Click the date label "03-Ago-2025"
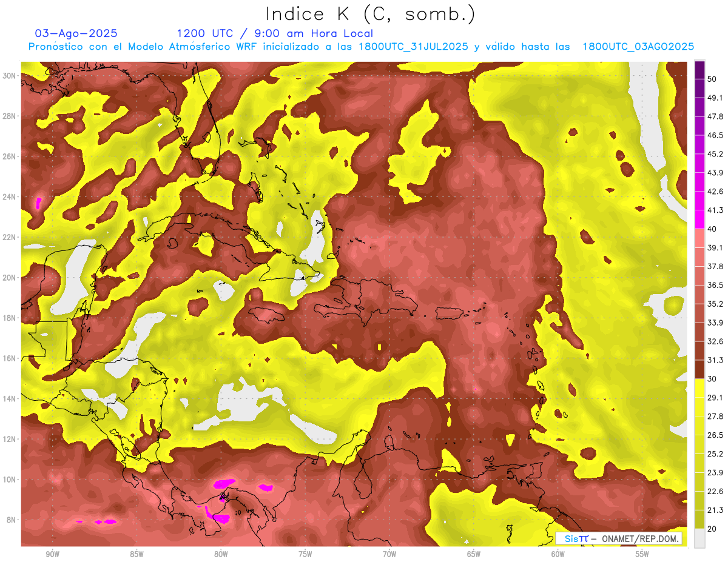This screenshot has height=562, width=728. pos(76,33)
